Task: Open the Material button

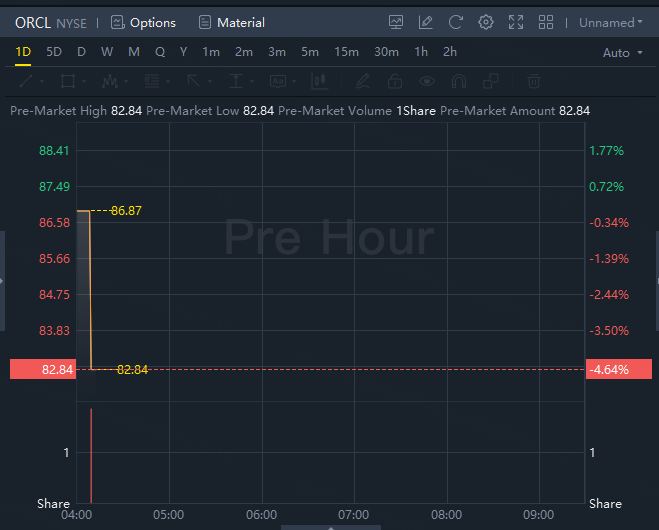Action: pos(232,22)
